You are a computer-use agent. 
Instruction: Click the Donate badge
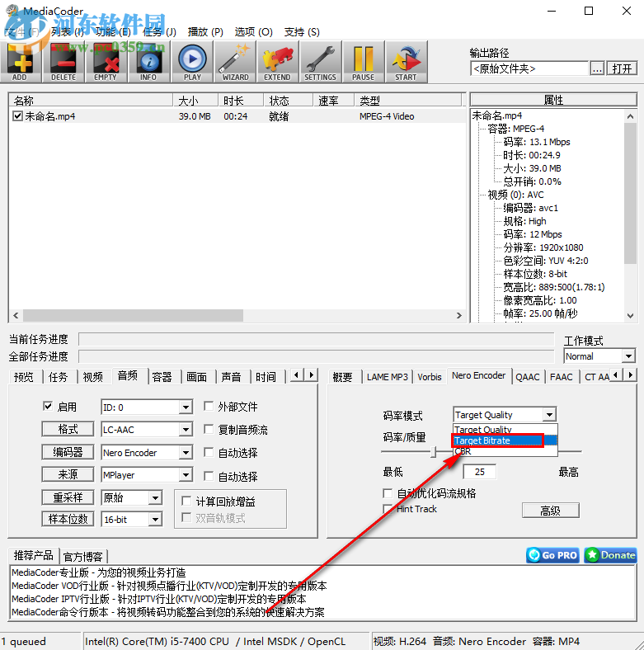coord(610,555)
